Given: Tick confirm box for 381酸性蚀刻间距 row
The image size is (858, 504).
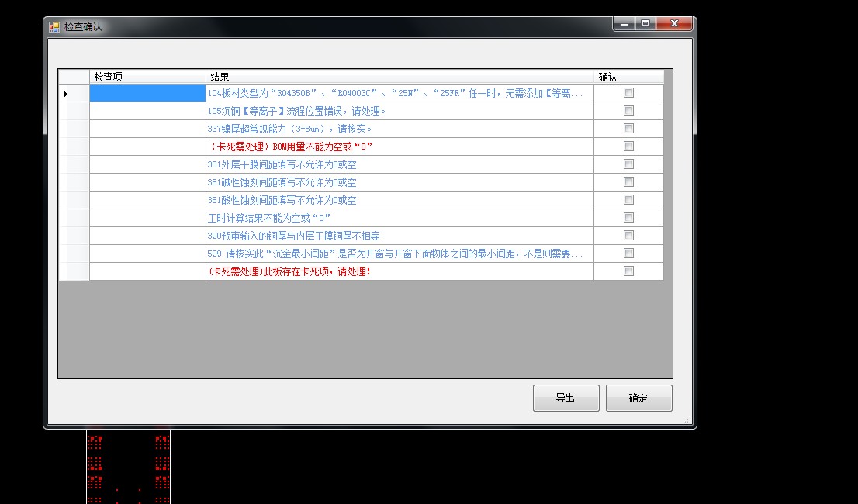Looking at the screenshot, I should click(628, 200).
